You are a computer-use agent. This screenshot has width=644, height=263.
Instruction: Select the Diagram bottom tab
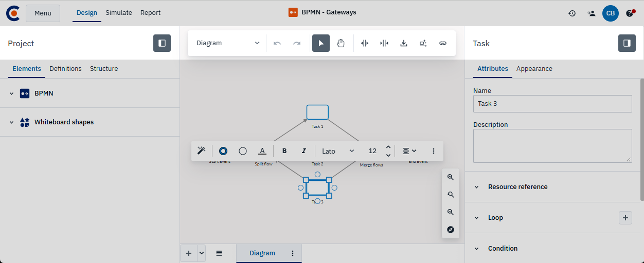click(262, 253)
